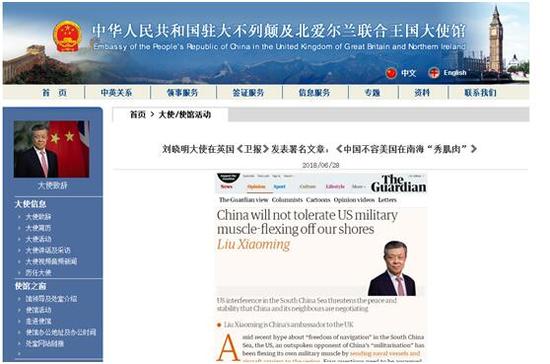Viewport: 550px width, 364px height.
Task: Open 使馆活动 in the sidebar
Action: pyautogui.click(x=38, y=310)
